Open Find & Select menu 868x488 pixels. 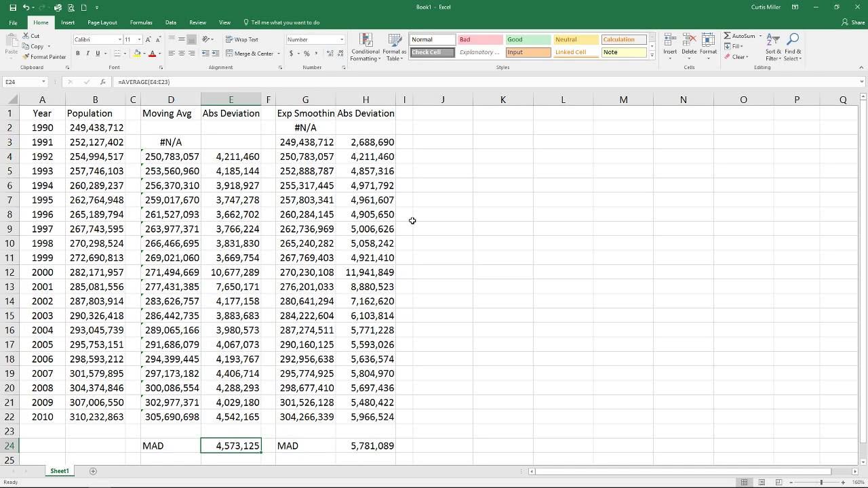coord(793,47)
